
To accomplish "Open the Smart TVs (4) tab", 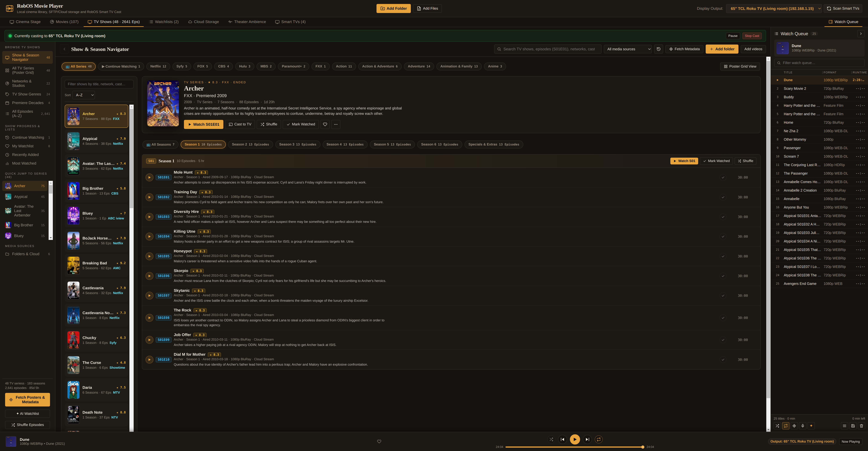I will point(290,22).
